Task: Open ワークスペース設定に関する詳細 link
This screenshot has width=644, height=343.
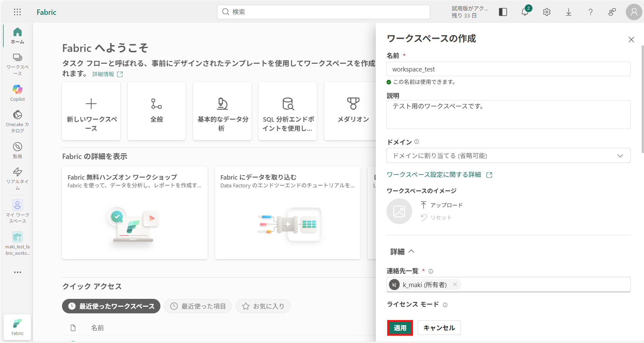Action: (434, 175)
